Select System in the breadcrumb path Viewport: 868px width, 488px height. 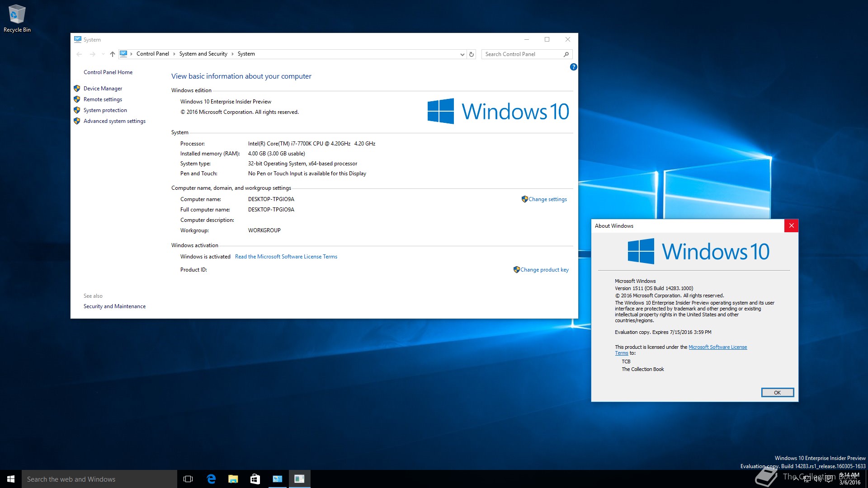(x=246, y=54)
